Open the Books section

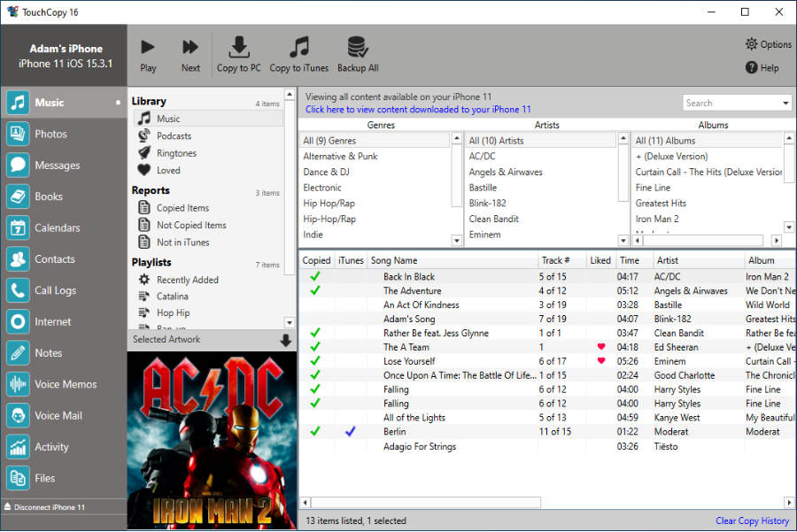[64, 197]
